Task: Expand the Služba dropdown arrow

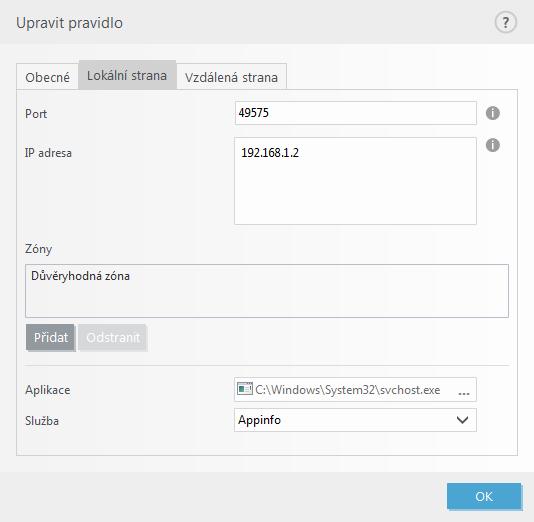Action: pos(462,420)
